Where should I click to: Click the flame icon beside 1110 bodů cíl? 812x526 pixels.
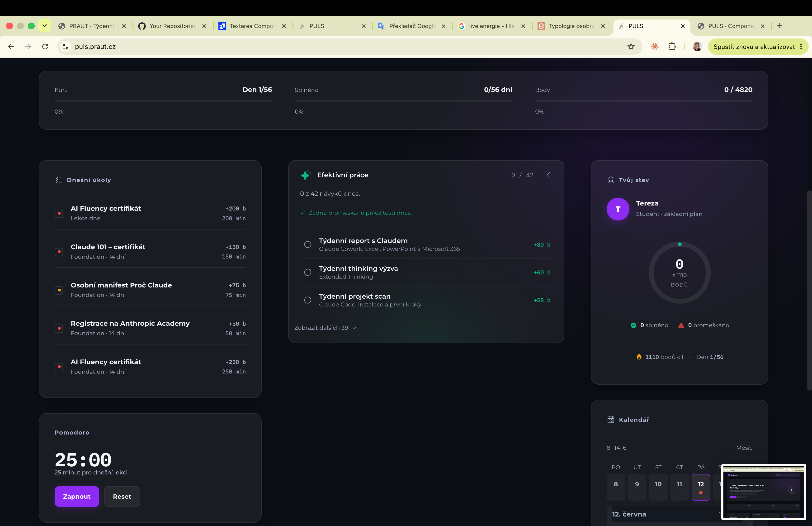click(639, 357)
